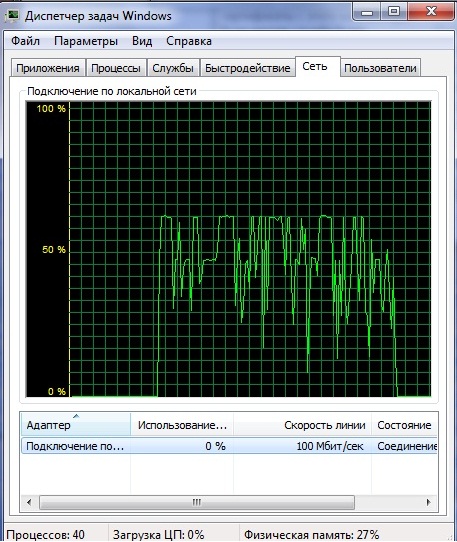This screenshot has height=542, width=457.
Task: Open the Файл menu
Action: pos(25,41)
